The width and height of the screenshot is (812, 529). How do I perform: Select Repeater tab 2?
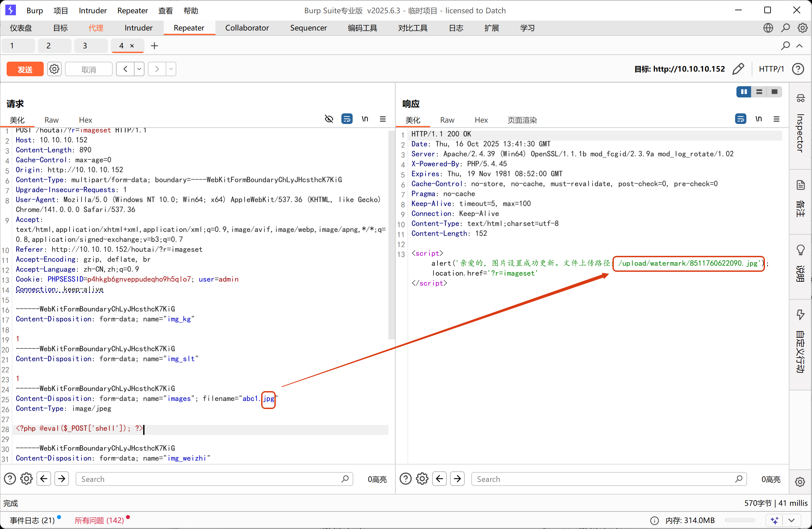(54, 45)
